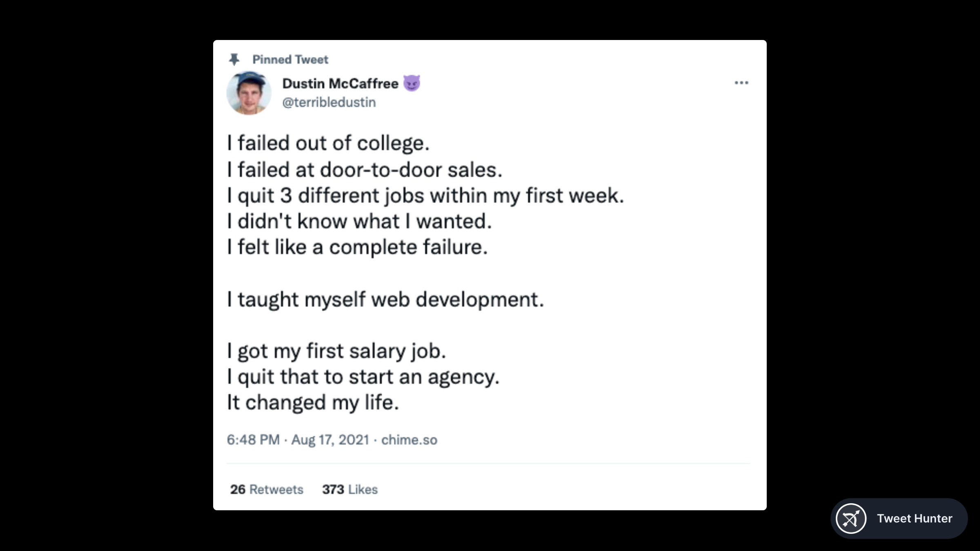Click the line "I failed out of college."
980x551 pixels.
coord(328,143)
